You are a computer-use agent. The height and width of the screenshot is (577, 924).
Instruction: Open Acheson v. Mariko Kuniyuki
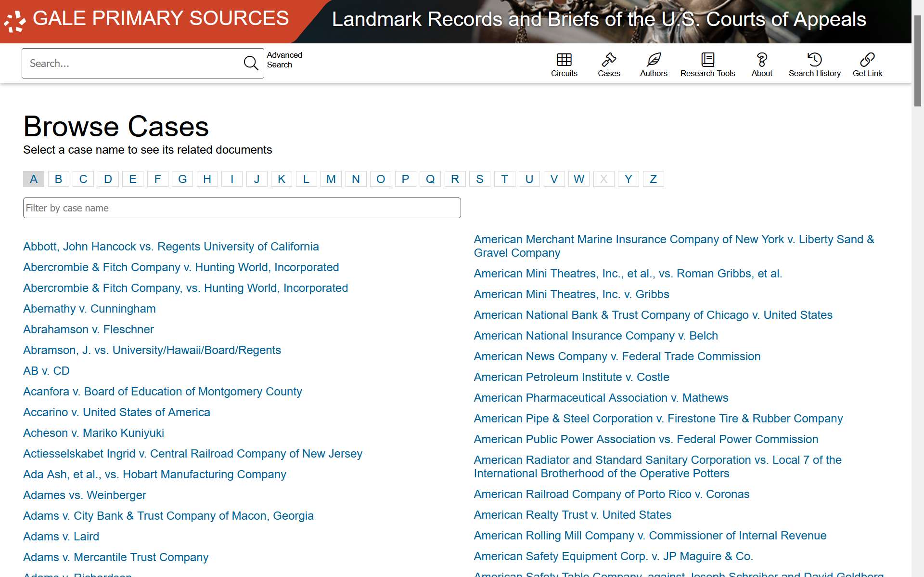pyautogui.click(x=93, y=433)
